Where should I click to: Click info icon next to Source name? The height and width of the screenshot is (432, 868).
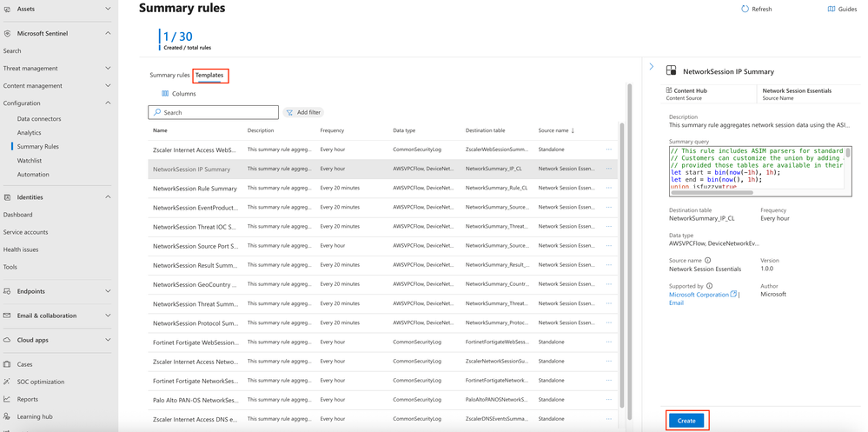click(x=707, y=260)
